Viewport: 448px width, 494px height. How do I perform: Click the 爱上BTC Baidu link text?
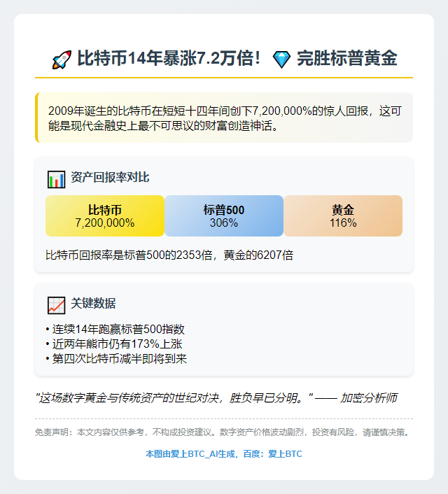tap(286, 454)
